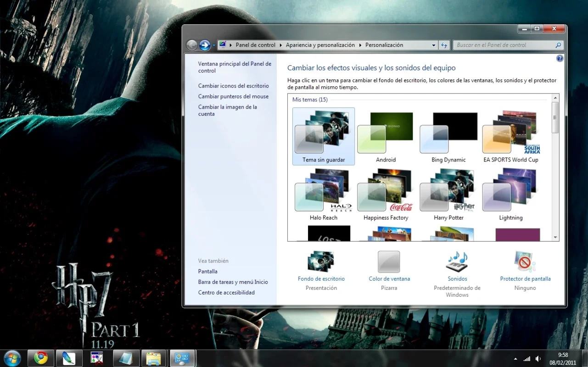Open Cambiar iconos del escritorio link
The height and width of the screenshot is (367, 588).
[x=234, y=86]
